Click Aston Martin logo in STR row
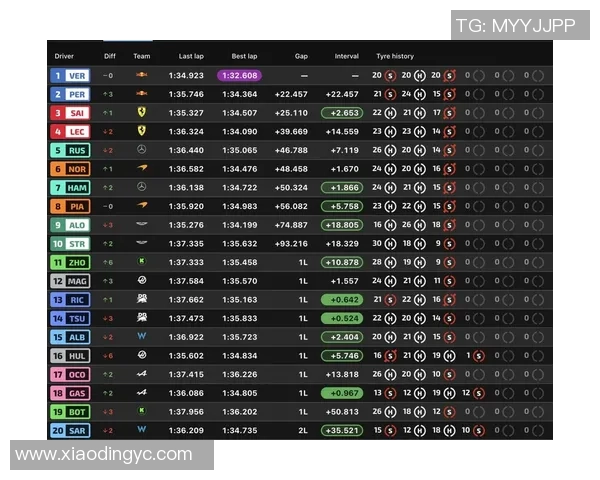Viewport: 600px width, 480px height. pos(142,242)
